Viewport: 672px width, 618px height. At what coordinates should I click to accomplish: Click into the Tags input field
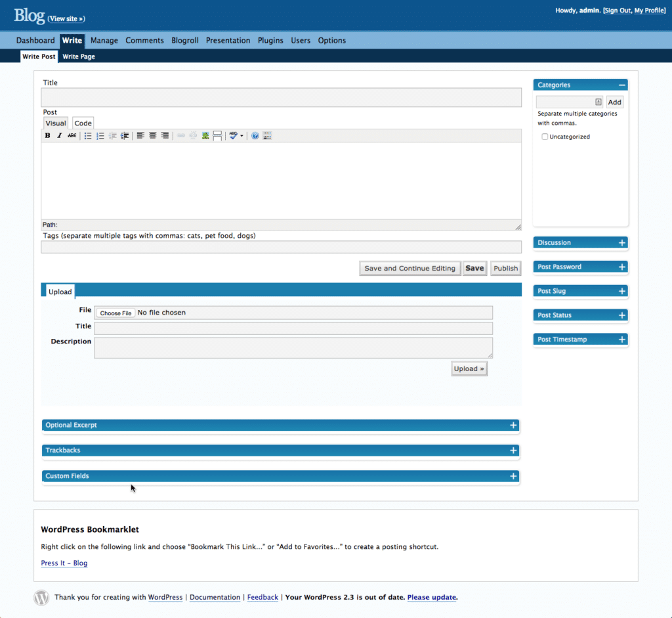(x=281, y=247)
